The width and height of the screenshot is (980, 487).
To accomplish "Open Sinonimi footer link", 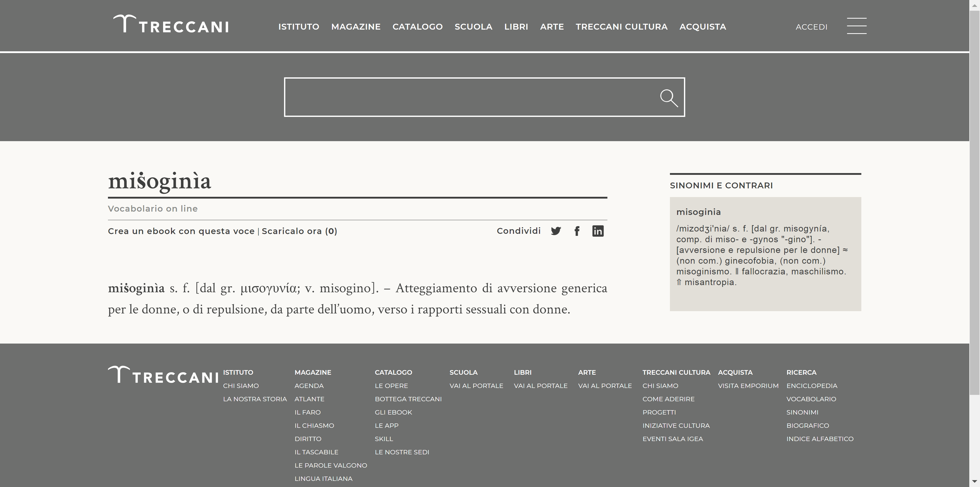I will (802, 412).
